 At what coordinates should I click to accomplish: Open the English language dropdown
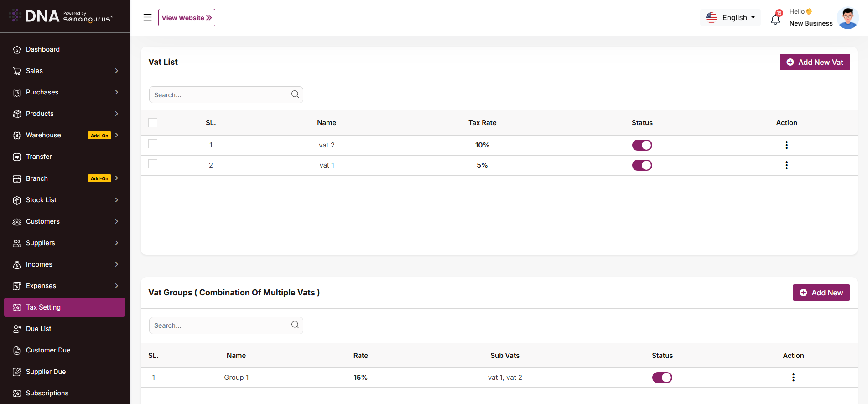tap(731, 18)
